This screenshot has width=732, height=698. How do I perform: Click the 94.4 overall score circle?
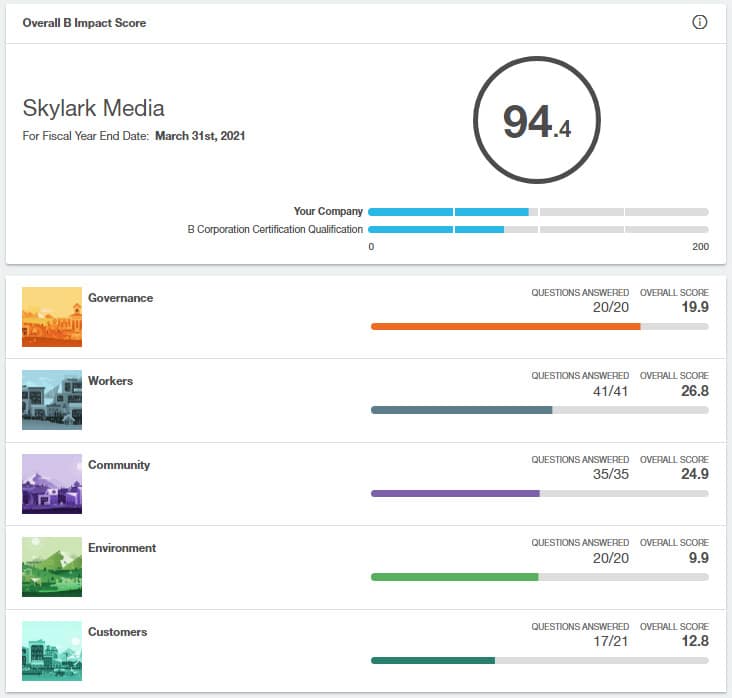point(537,120)
